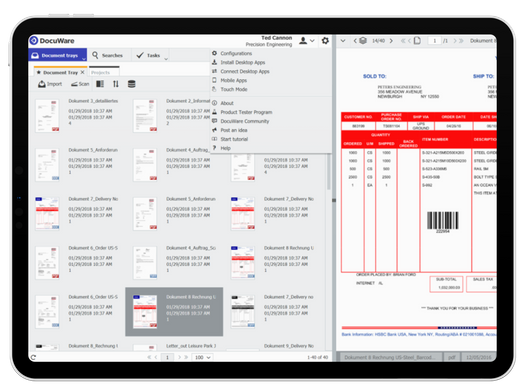Click the viewer page number field
Viewport: 523px width, 391px height.
tap(434, 41)
